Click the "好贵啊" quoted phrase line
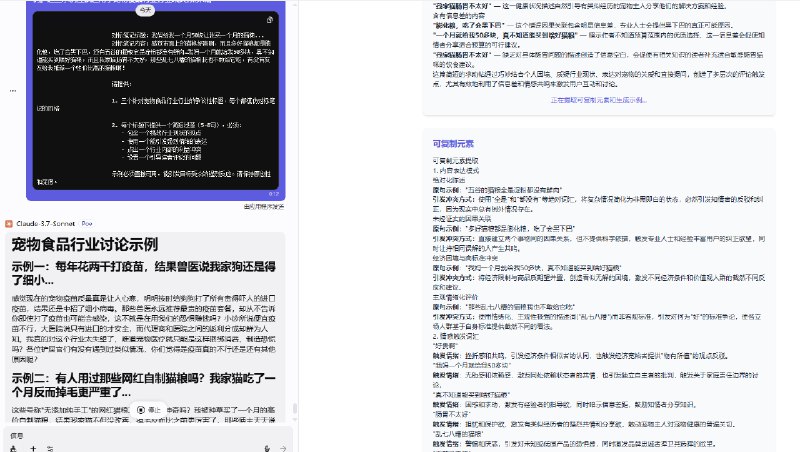Viewport: 800px width, 452px height. 445,346
